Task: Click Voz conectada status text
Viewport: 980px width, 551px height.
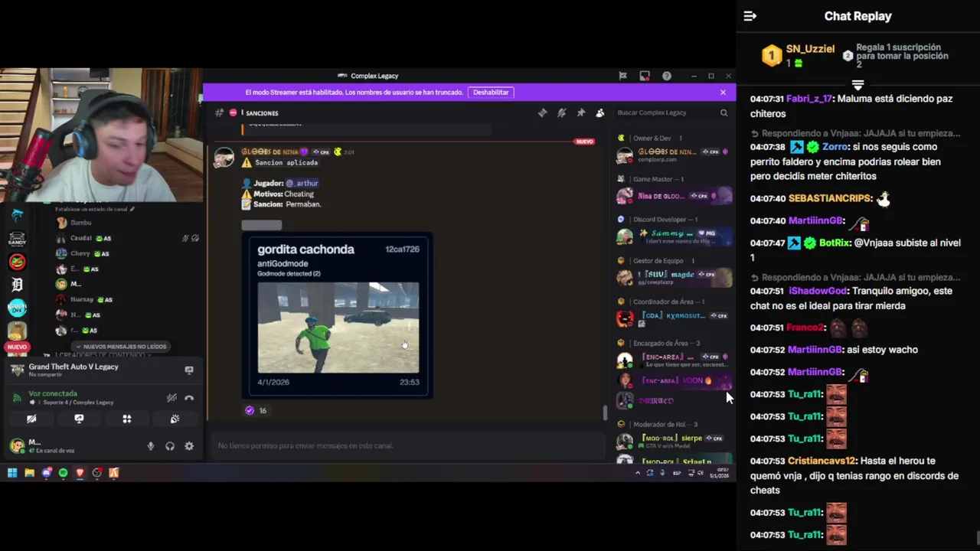Action: click(x=53, y=393)
